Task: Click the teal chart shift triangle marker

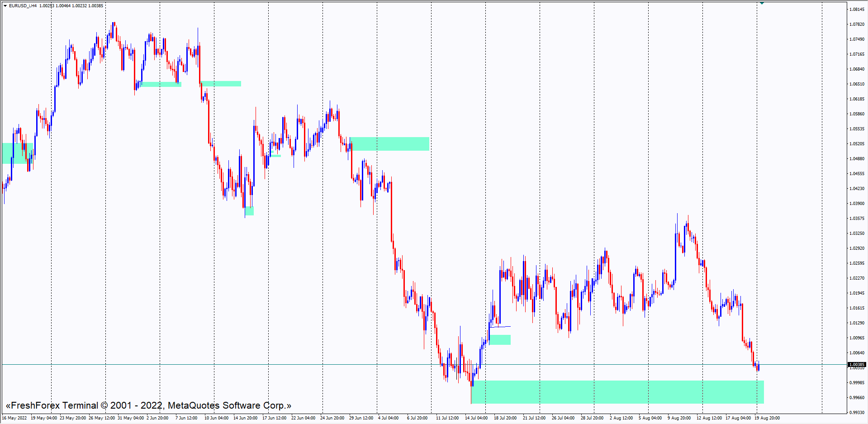Action: (762, 3)
